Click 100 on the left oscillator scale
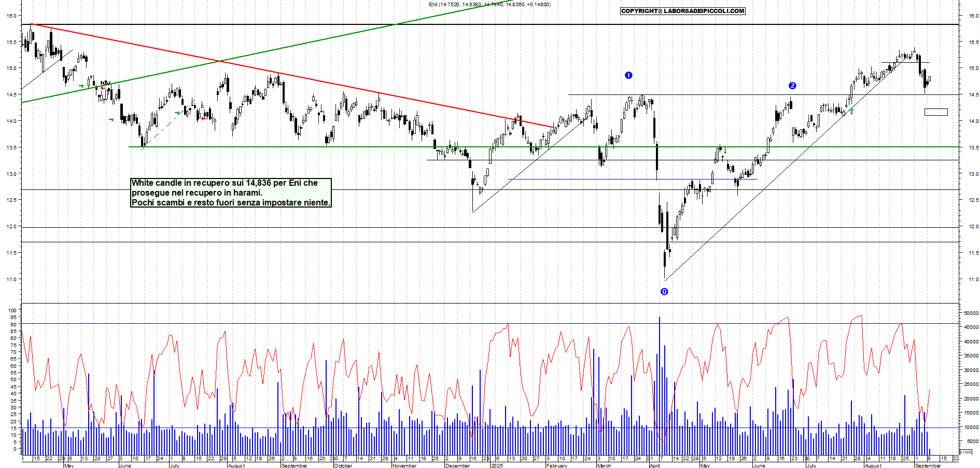The height and width of the screenshot is (468, 980). tap(12, 310)
